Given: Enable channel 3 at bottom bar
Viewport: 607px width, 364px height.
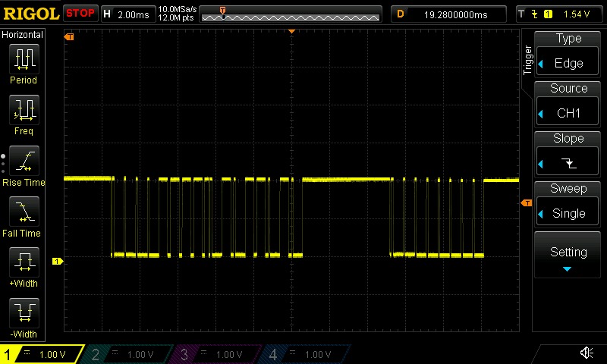Looking at the screenshot, I should point(218,354).
